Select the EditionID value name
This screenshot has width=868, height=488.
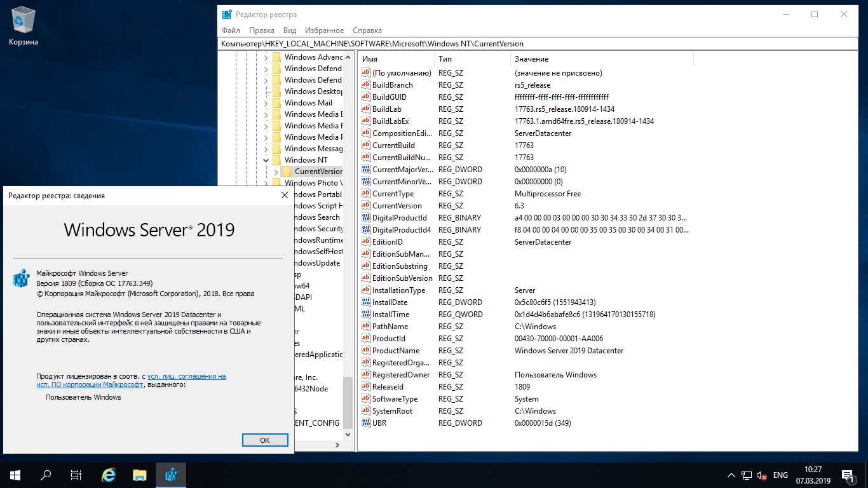[x=388, y=242]
